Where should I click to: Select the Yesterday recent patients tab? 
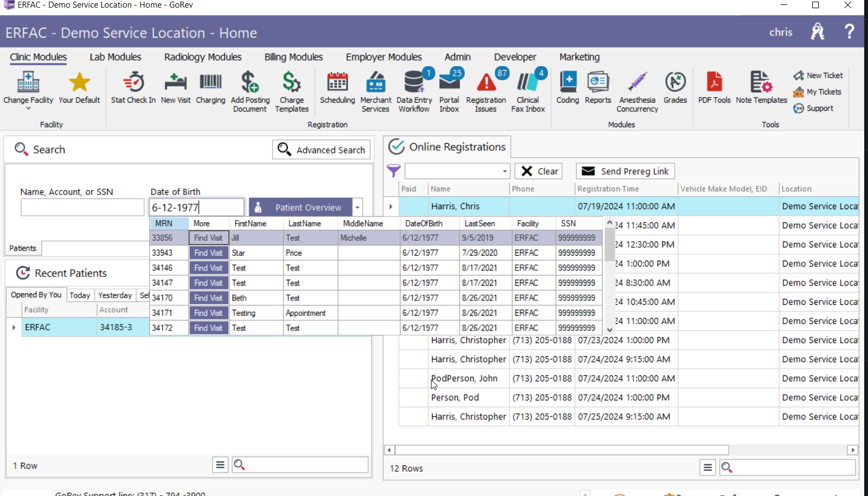115,295
